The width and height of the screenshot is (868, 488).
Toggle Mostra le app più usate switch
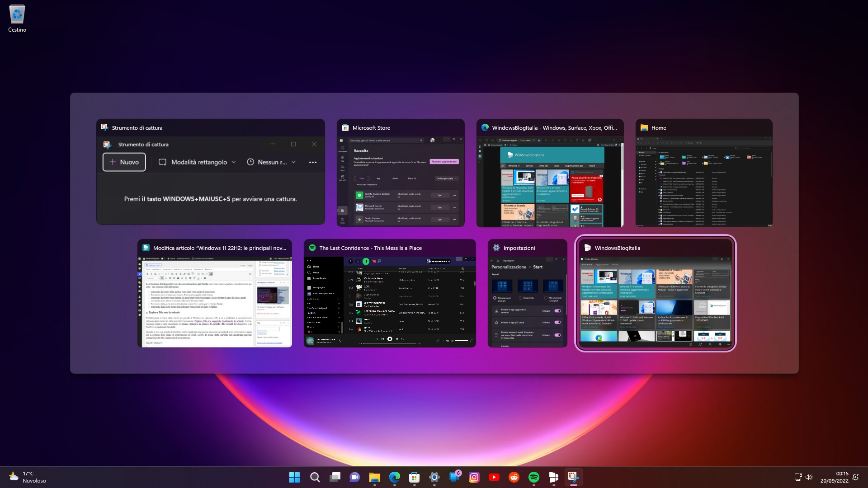point(557,322)
